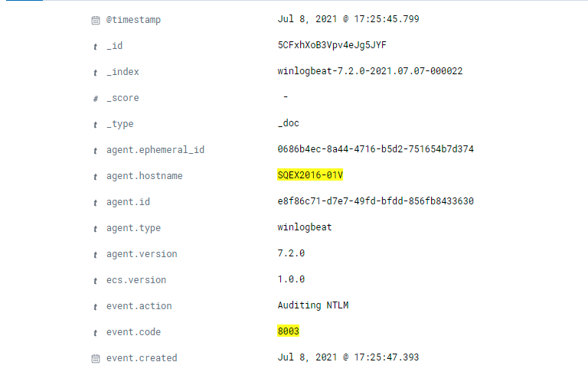Click the text type icon beside _id
588x375 pixels.
[95, 47]
